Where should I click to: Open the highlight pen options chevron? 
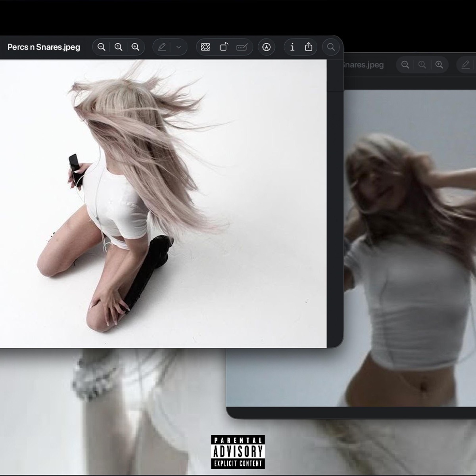click(x=178, y=47)
